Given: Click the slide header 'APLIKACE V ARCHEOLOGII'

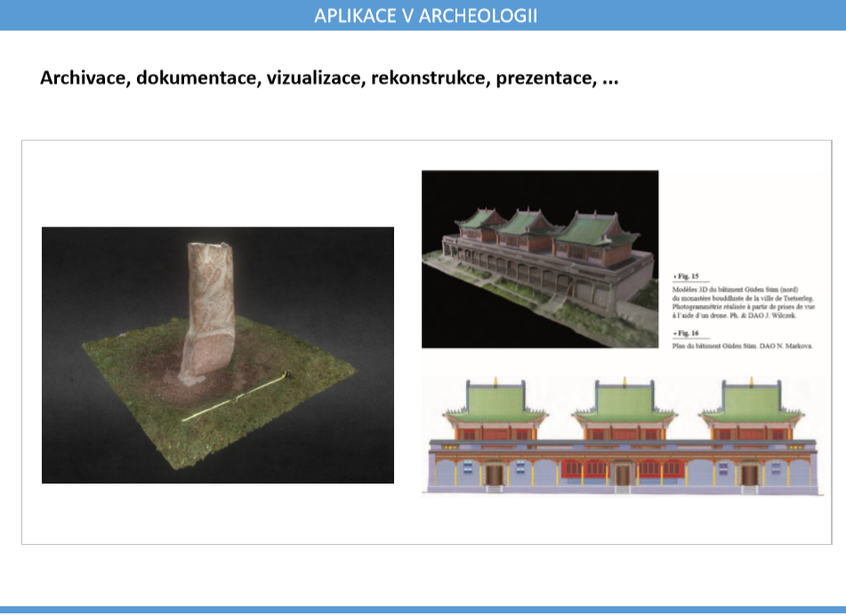Looking at the screenshot, I should click(425, 16).
